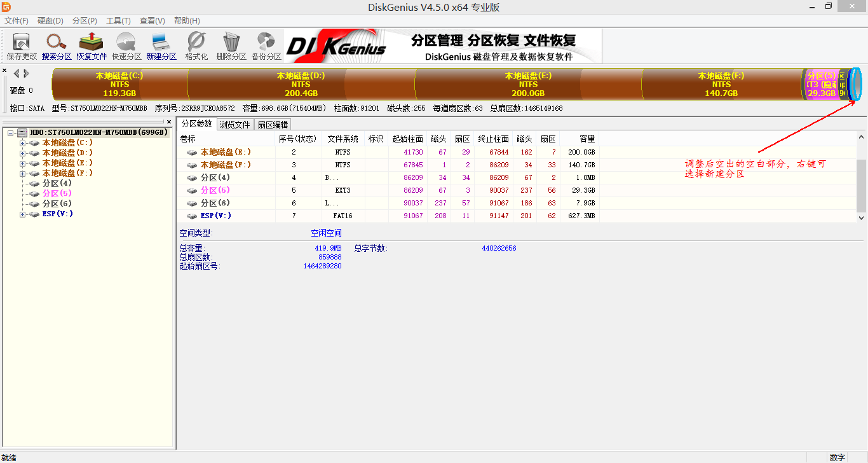The image size is (868, 463).
Task: Open the 硬盘(D) menu
Action: coord(50,21)
